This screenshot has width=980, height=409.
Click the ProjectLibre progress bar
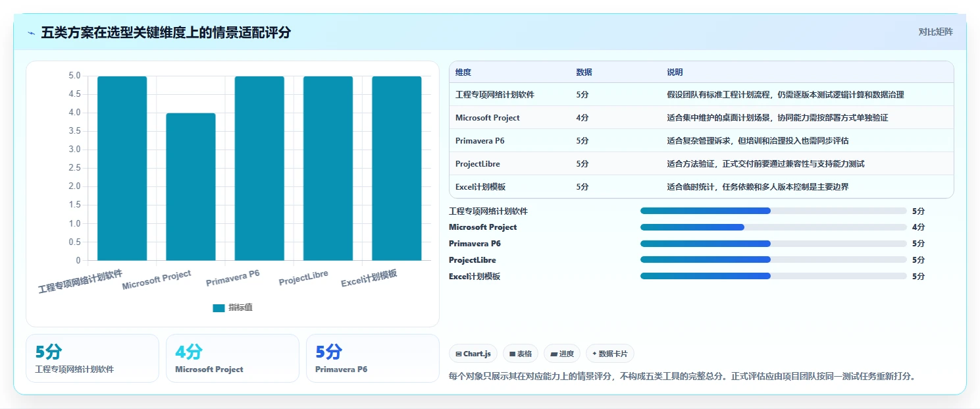[773, 260]
